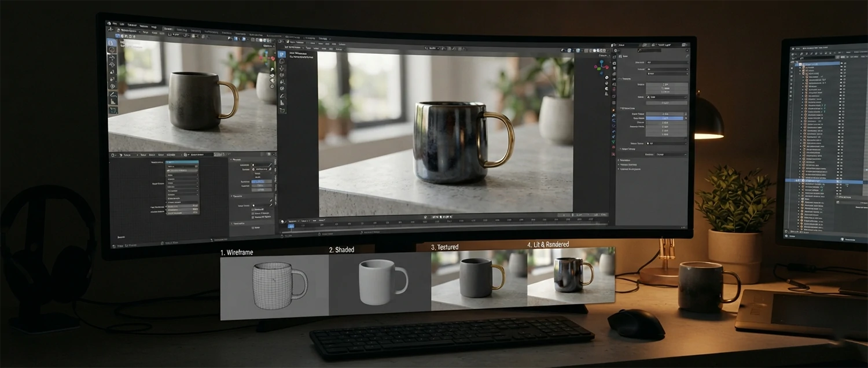Viewport: 868px width, 368px height.
Task: Click the zoom magnifier icon in left viewport
Action: (272, 69)
